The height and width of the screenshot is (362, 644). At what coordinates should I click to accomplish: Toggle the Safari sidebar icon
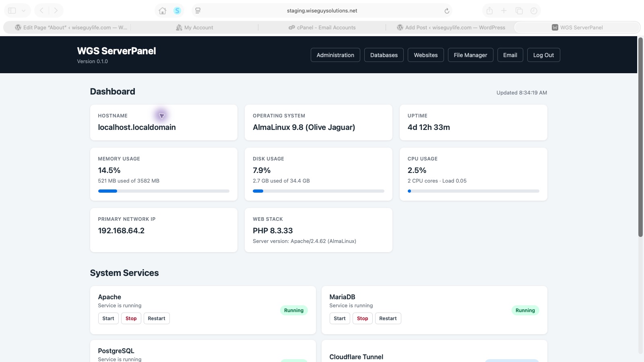(12, 10)
